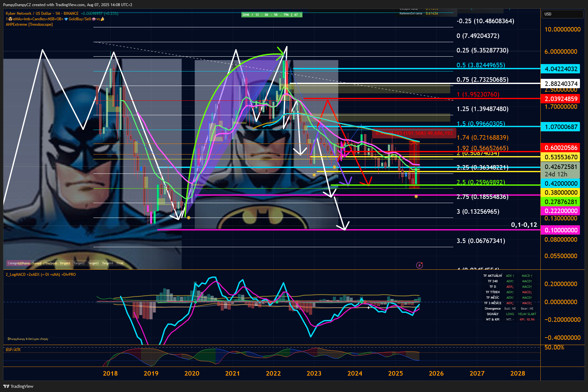Click the yellow 0.53553670 price label
The height and width of the screenshot is (392, 588).
click(561, 157)
